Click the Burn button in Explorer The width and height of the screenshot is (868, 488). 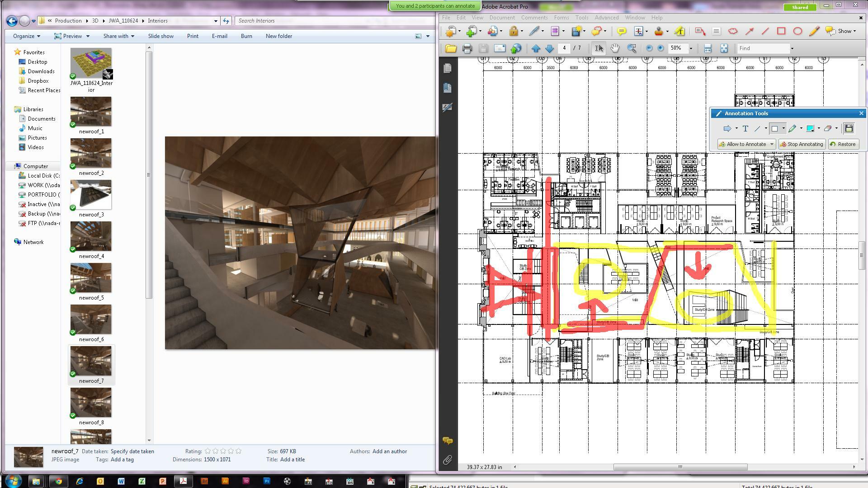[246, 36]
